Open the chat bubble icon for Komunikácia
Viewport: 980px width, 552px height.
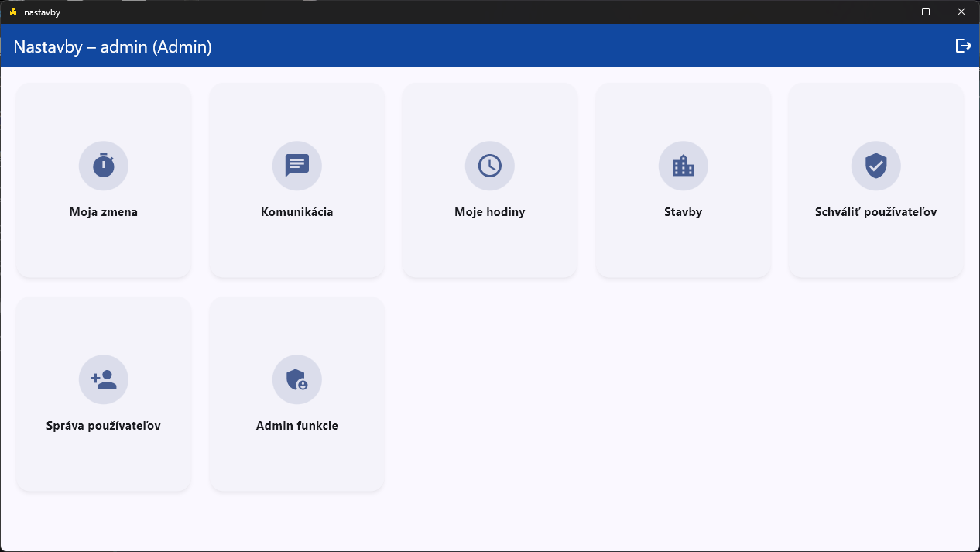click(296, 166)
